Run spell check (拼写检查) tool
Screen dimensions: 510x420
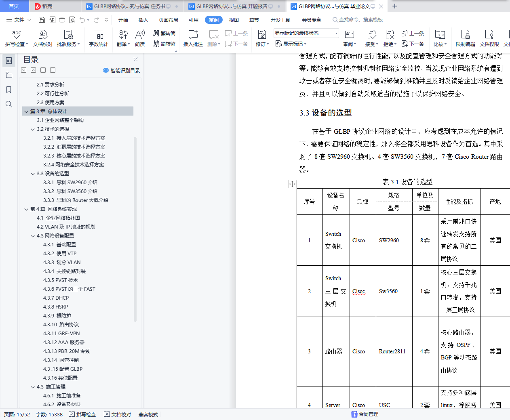tap(17, 38)
